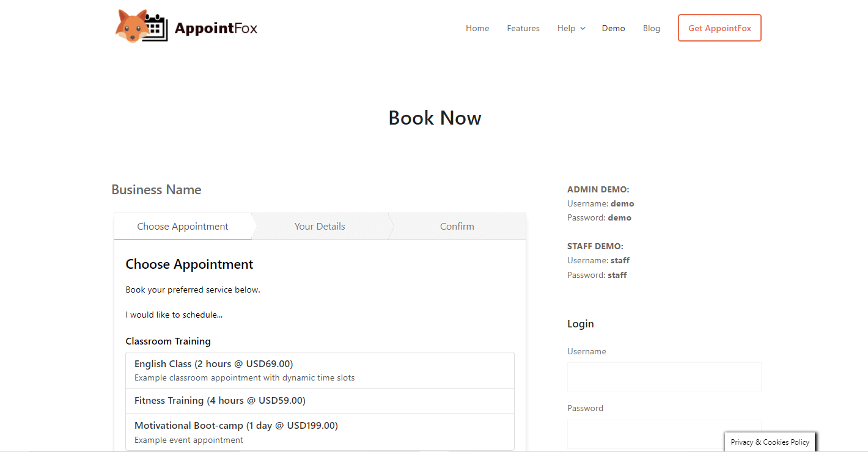Open the Demo nav link
The width and height of the screenshot is (868, 452).
pyautogui.click(x=613, y=28)
